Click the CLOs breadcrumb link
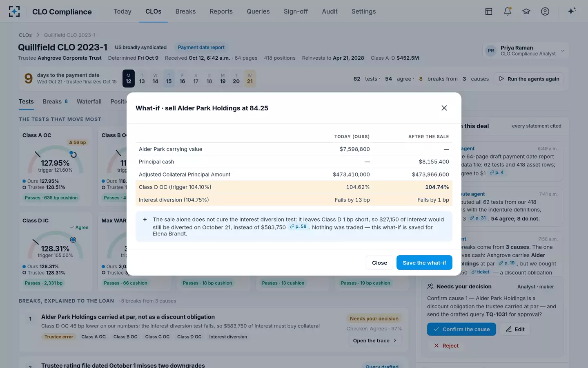 (x=25, y=35)
